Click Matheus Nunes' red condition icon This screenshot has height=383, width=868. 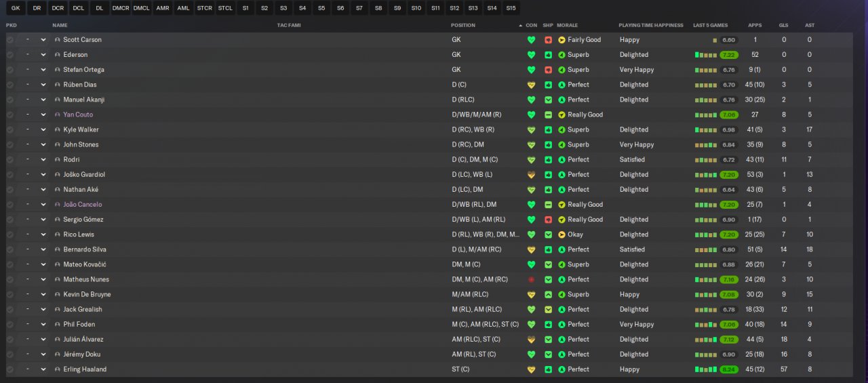[x=531, y=279]
